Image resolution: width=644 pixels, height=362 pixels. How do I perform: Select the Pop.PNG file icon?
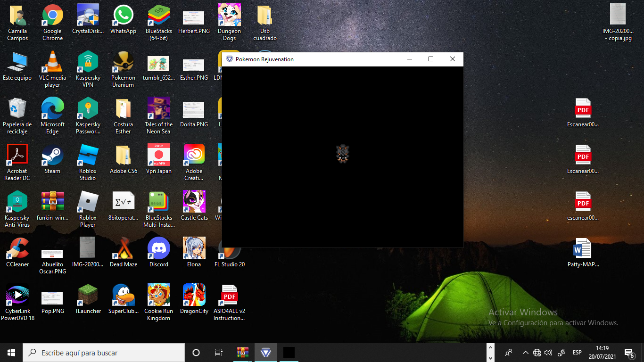click(x=52, y=298)
